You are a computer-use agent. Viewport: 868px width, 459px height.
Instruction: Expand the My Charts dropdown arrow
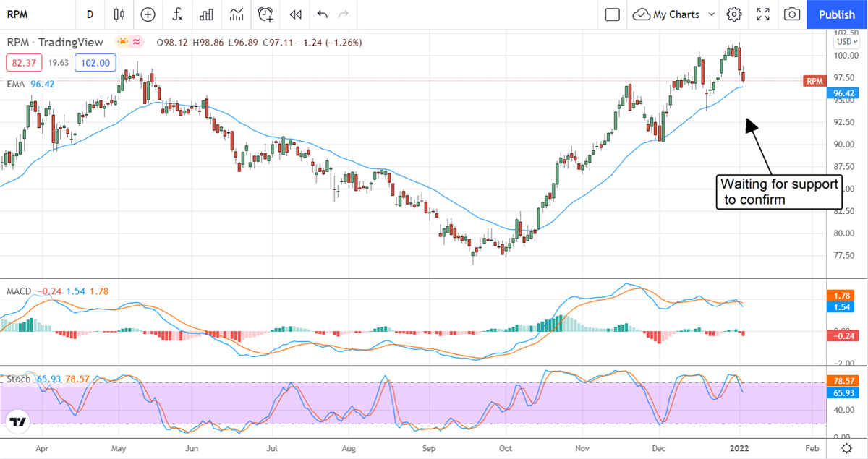tap(711, 14)
